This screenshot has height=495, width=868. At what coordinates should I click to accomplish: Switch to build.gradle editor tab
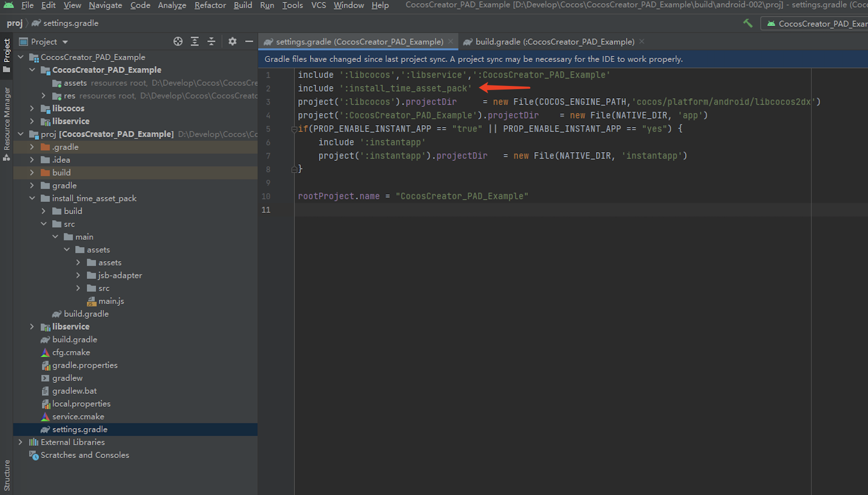(x=554, y=41)
